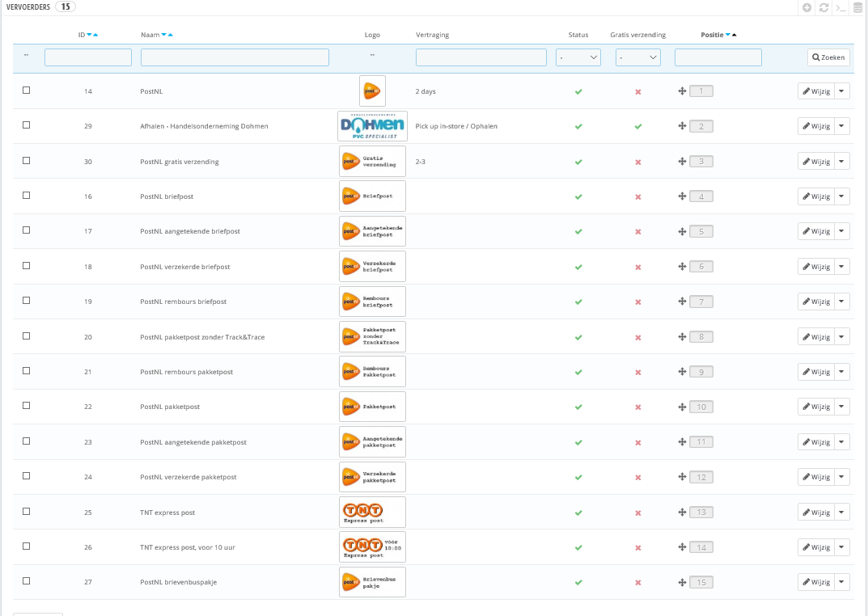Image resolution: width=868 pixels, height=616 pixels.
Task: Click the '2 days' delay cell
Action: click(x=426, y=91)
